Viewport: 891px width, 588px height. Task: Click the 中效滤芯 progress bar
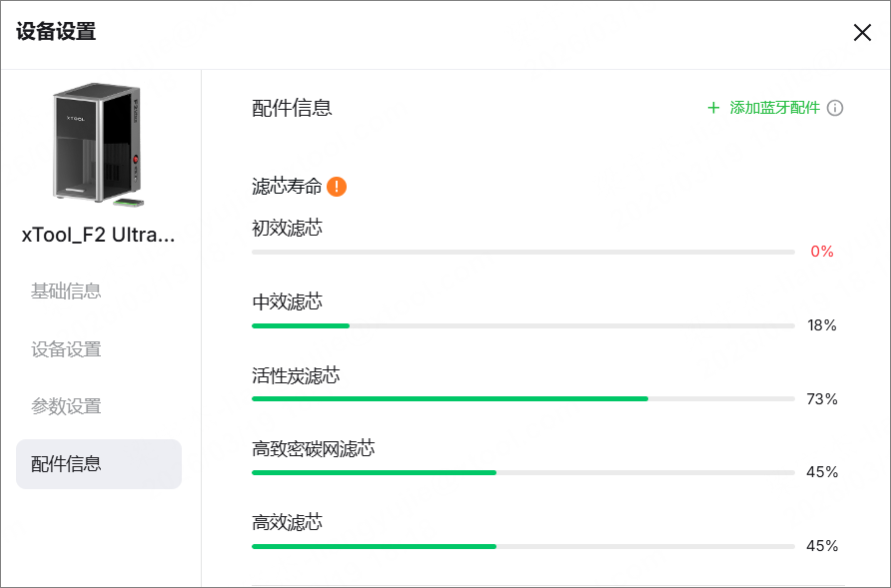pos(523,325)
